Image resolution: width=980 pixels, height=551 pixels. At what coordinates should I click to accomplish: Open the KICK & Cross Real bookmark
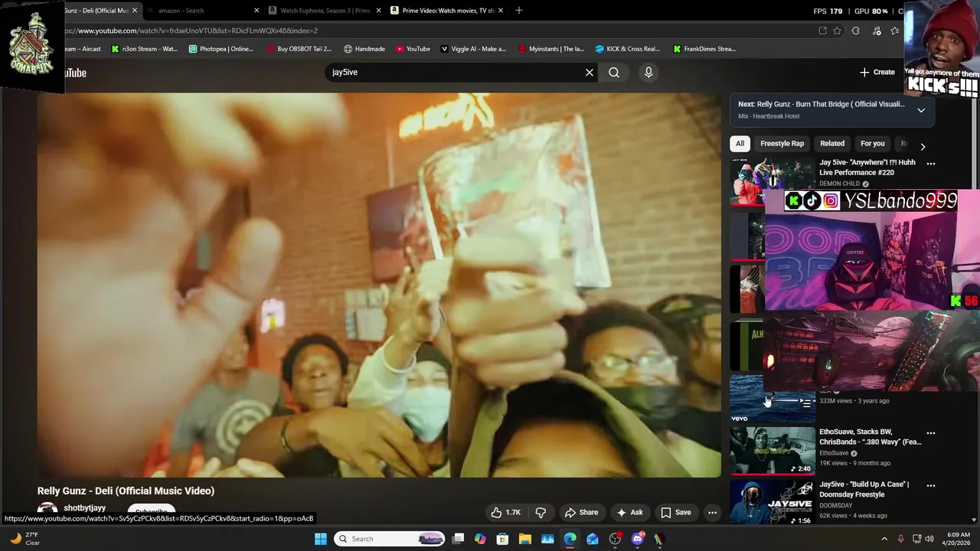coord(628,49)
